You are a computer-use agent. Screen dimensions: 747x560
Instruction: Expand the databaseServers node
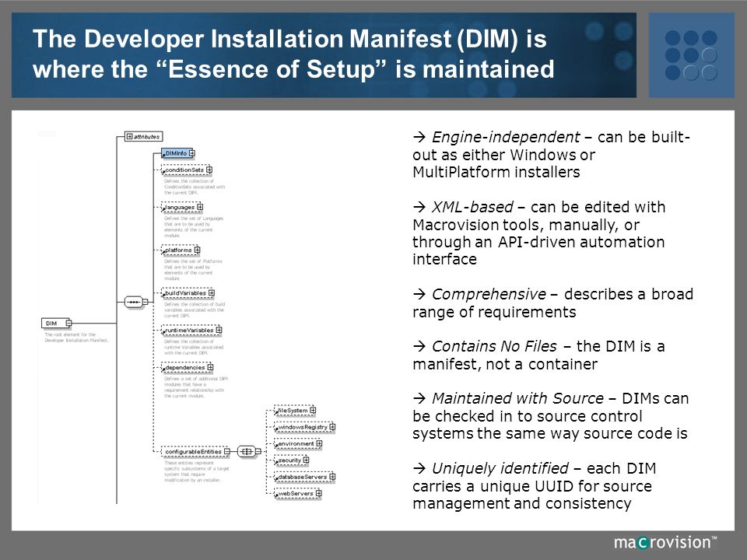(x=332, y=477)
